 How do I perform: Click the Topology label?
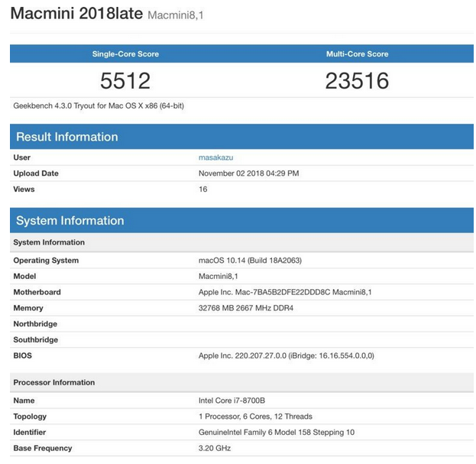pyautogui.click(x=30, y=416)
